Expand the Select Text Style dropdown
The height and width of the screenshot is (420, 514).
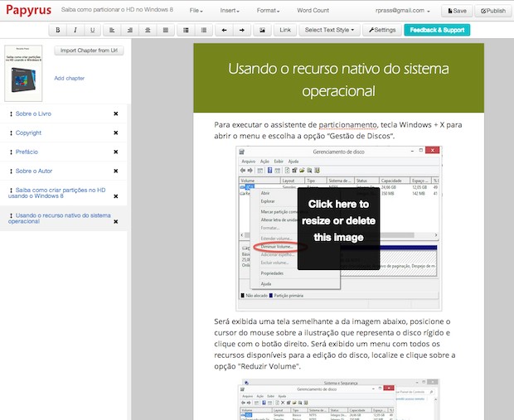point(329,30)
